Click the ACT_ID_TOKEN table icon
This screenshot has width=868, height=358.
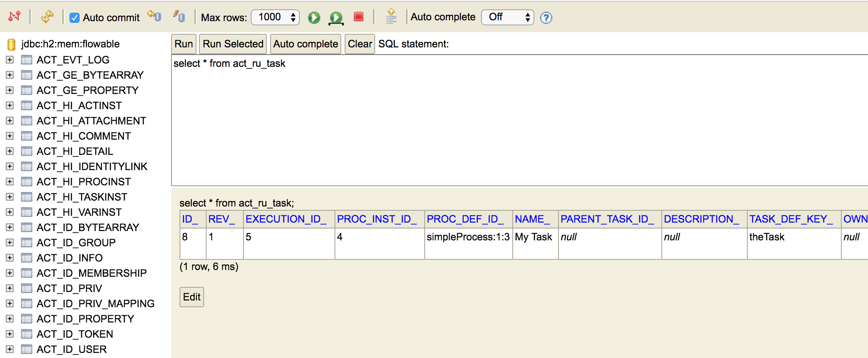tap(27, 334)
